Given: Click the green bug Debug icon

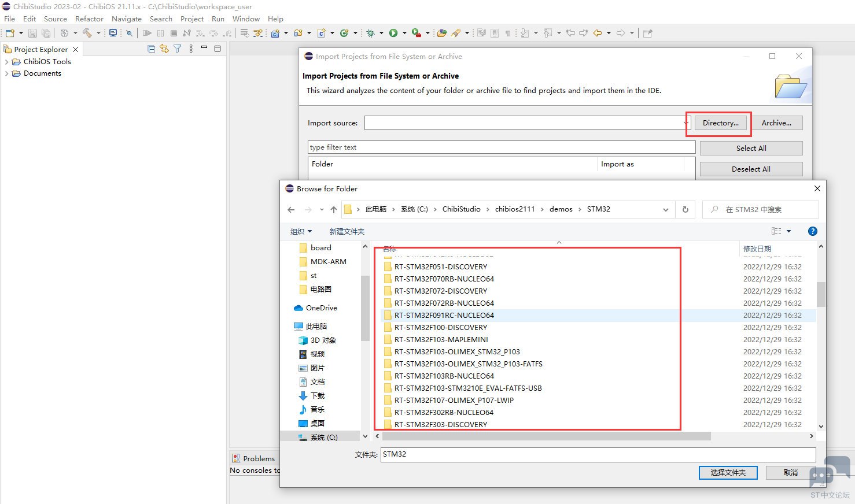Looking at the screenshot, I should coord(371,33).
